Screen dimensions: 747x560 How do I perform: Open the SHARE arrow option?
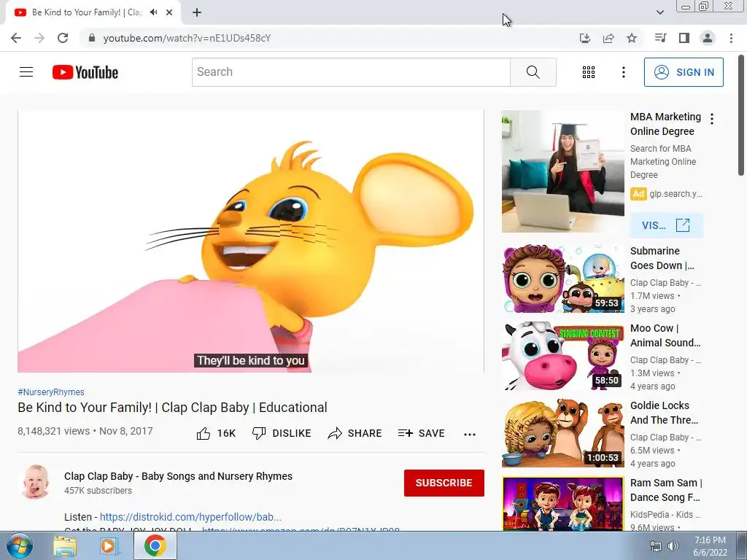tap(355, 433)
